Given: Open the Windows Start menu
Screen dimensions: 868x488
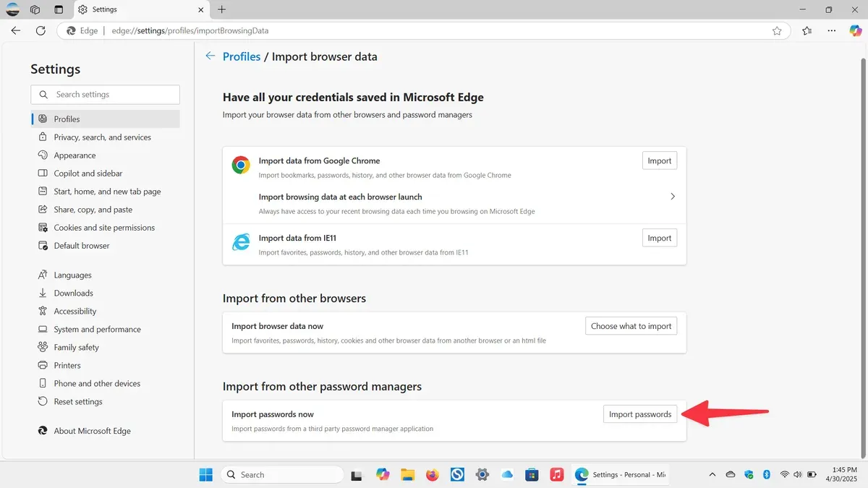Looking at the screenshot, I should point(206,475).
